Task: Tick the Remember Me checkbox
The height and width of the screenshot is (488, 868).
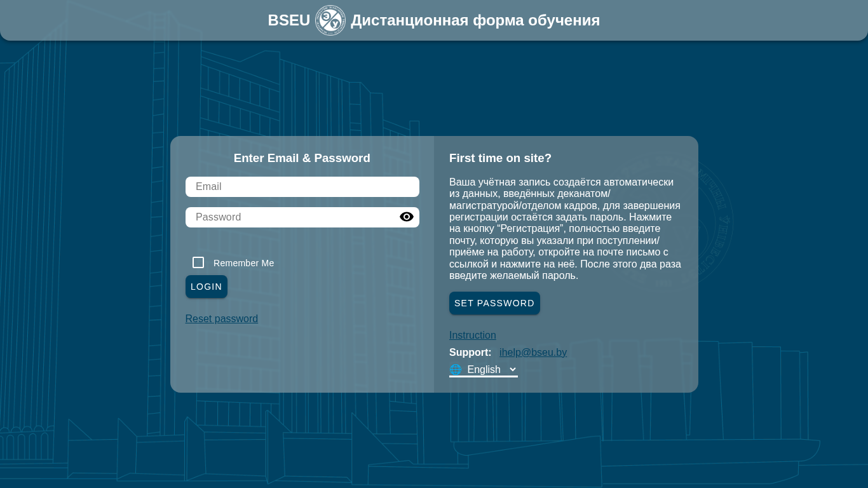Action: coord(198,262)
